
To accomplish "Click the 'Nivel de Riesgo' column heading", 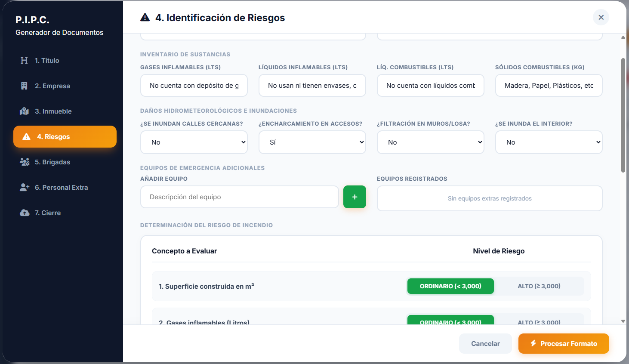I will tap(499, 251).
